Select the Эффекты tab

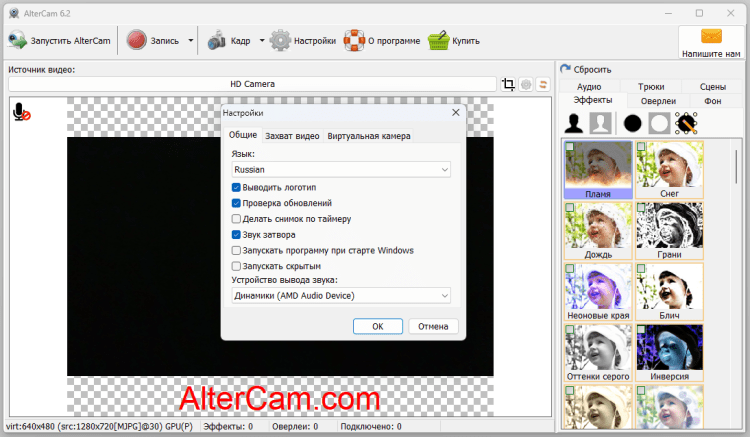click(x=593, y=100)
